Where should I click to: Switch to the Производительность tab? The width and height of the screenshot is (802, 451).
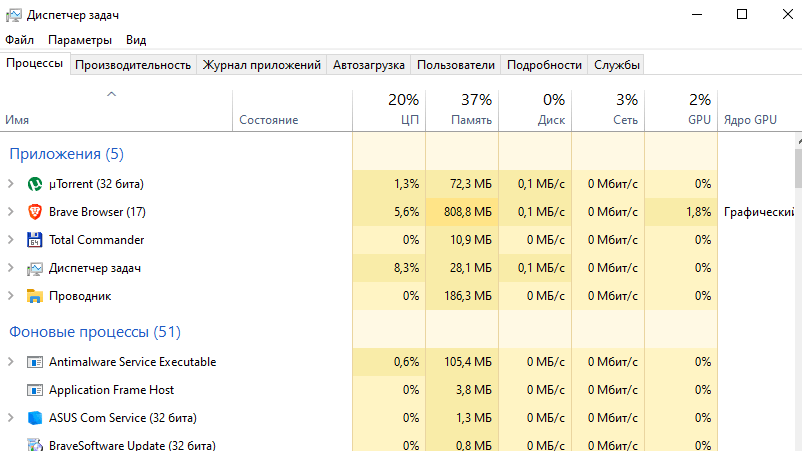pyautogui.click(x=133, y=65)
